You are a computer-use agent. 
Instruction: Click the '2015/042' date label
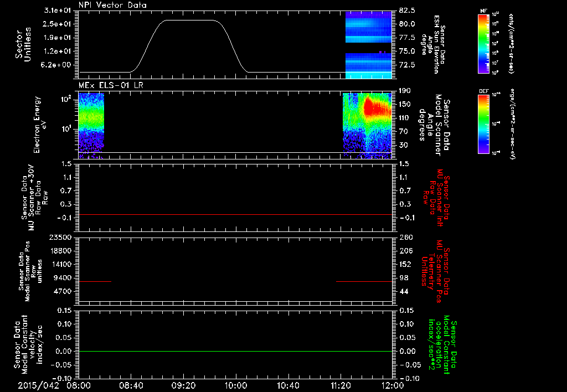pyautogui.click(x=38, y=385)
